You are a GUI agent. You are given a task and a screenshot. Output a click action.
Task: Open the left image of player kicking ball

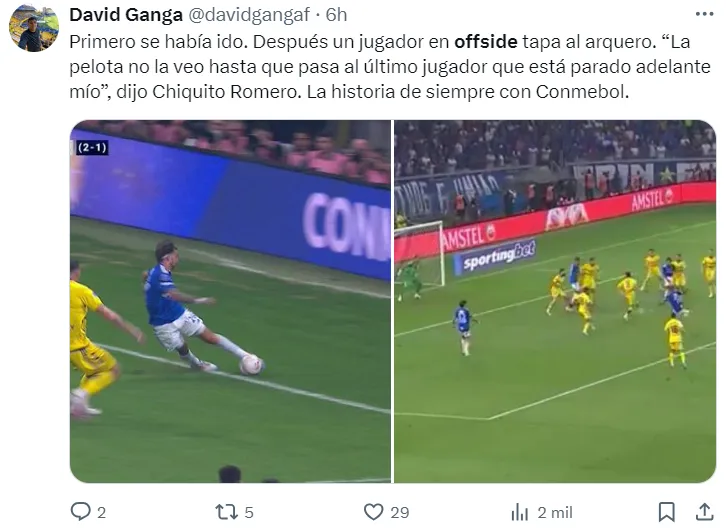[x=230, y=301]
